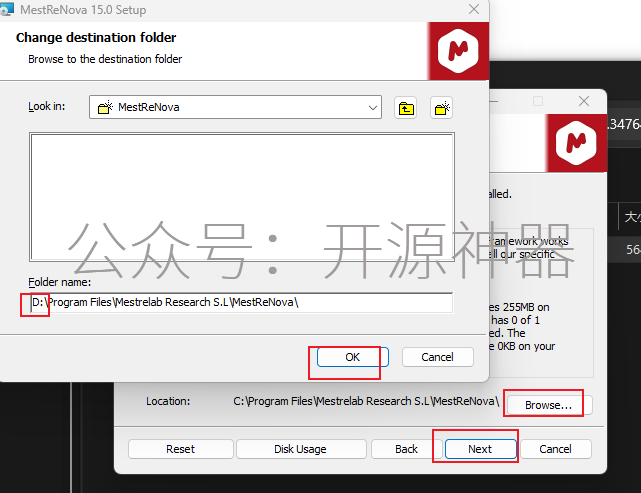641x493 pixels.
Task: Click Browse... in the background setup window
Action: pos(549,405)
